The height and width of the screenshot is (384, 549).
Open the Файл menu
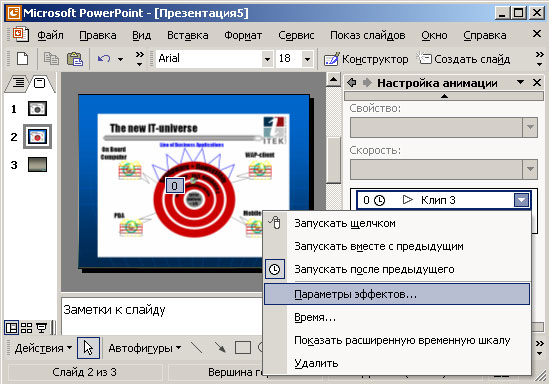[x=50, y=35]
